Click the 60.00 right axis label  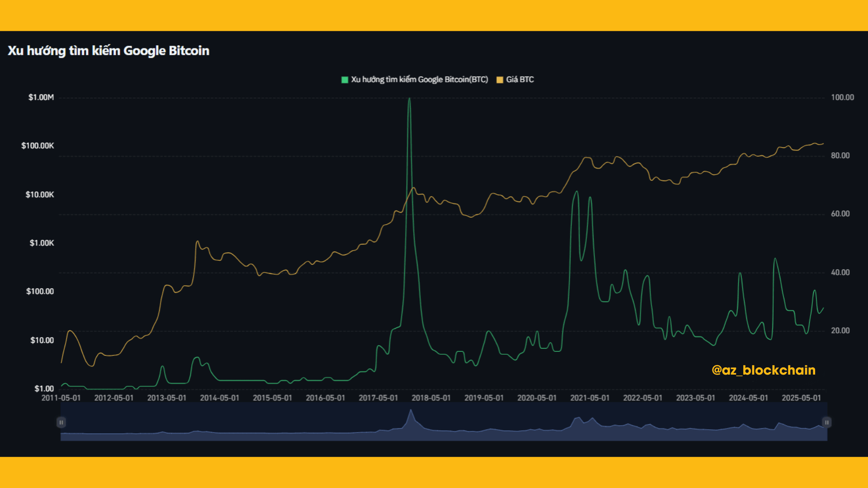[840, 214]
